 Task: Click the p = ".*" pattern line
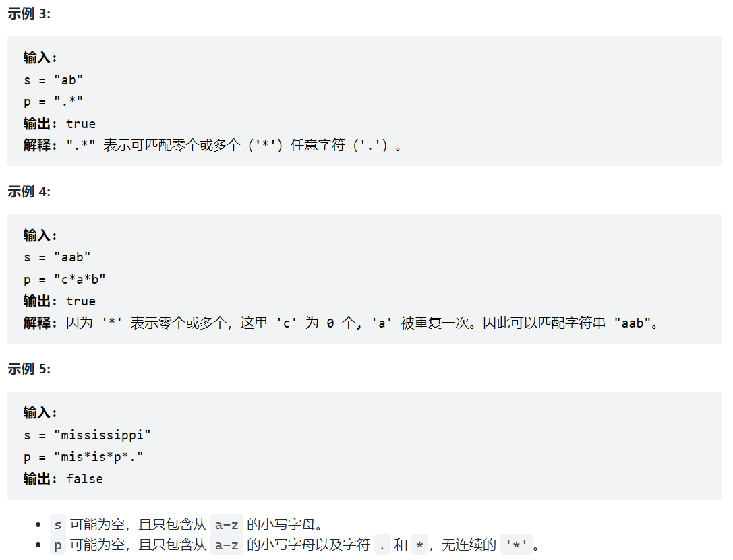(x=53, y=101)
